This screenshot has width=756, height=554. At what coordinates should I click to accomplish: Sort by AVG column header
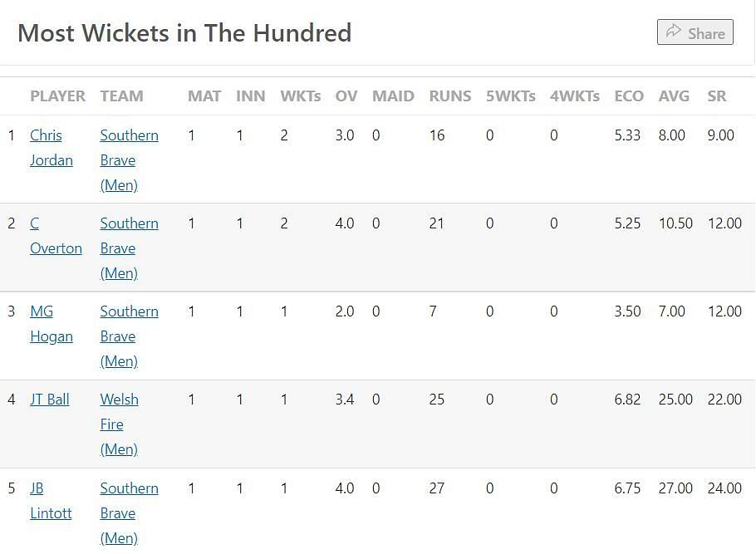674,96
